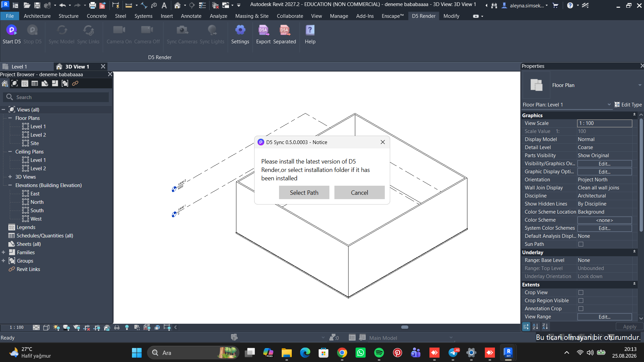
Task: Open the Default 3D View house icon
Action: [177, 5]
